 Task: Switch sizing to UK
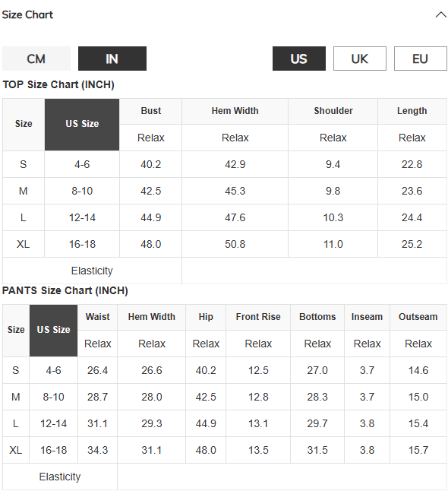click(359, 59)
